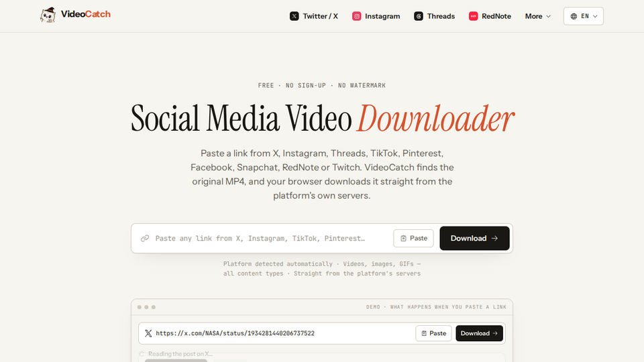Open the VideoCatch home link text
644x362 pixels.
[x=85, y=14]
